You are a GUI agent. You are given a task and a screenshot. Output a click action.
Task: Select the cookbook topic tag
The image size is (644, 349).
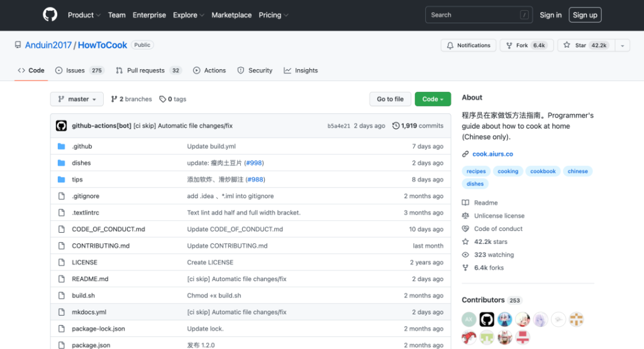point(543,171)
